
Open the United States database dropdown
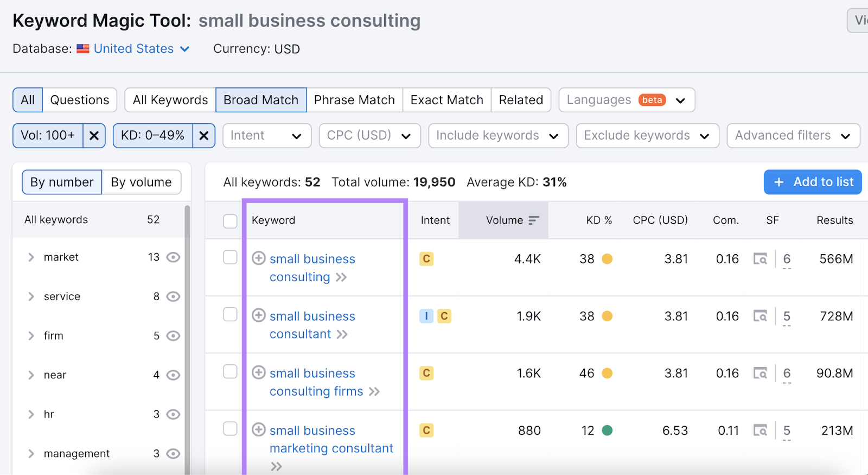(x=142, y=49)
